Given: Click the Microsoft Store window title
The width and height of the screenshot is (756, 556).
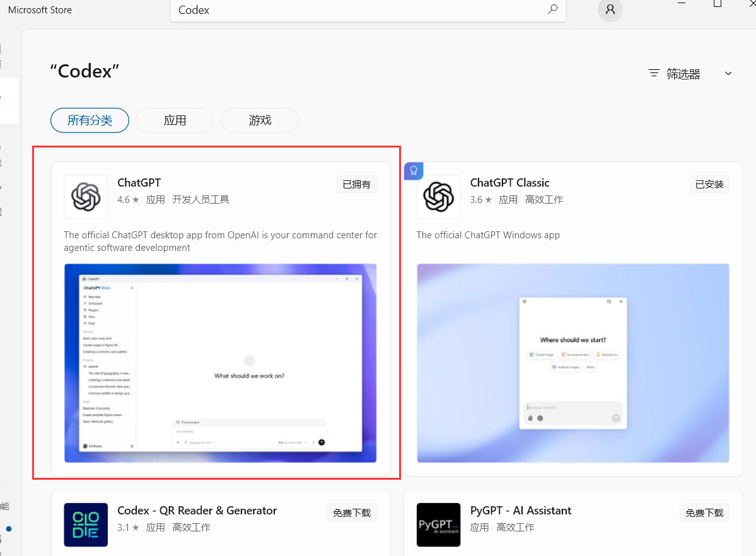Looking at the screenshot, I should coord(40,9).
